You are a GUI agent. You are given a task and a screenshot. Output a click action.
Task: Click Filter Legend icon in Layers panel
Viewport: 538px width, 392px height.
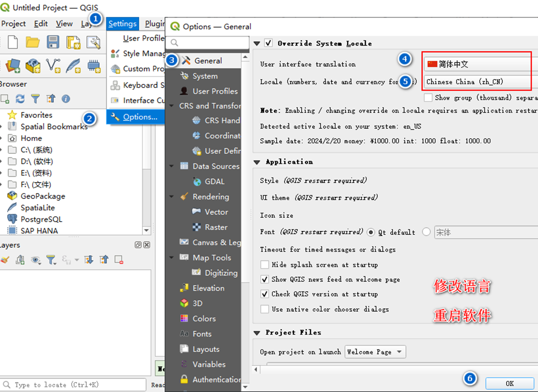[x=51, y=260]
